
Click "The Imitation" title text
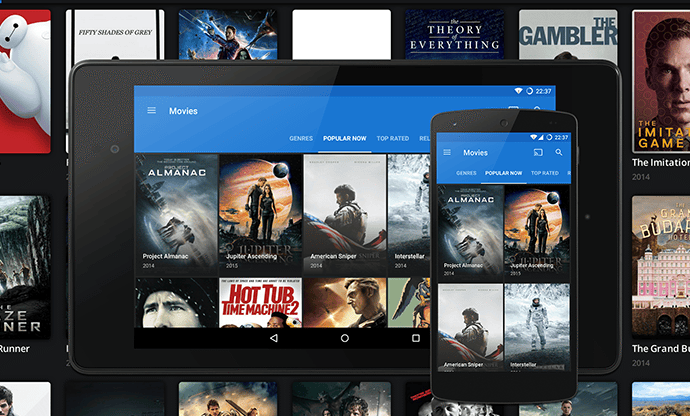[661, 162]
